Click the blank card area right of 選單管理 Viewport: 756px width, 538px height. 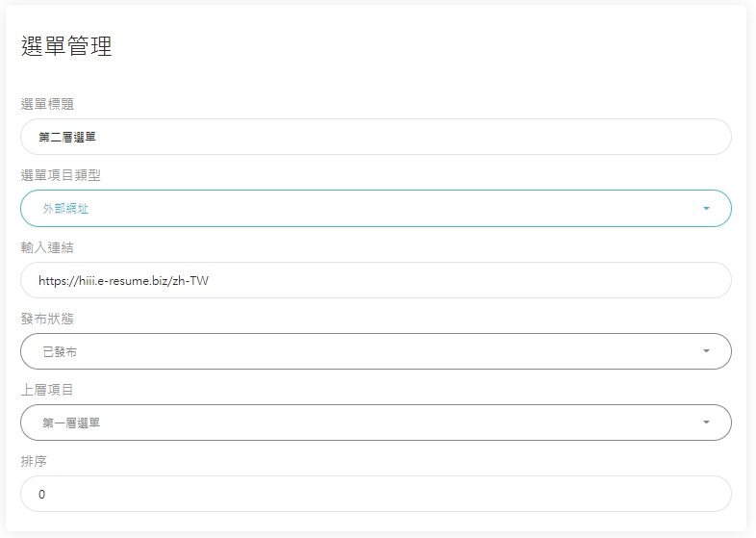click(433, 46)
